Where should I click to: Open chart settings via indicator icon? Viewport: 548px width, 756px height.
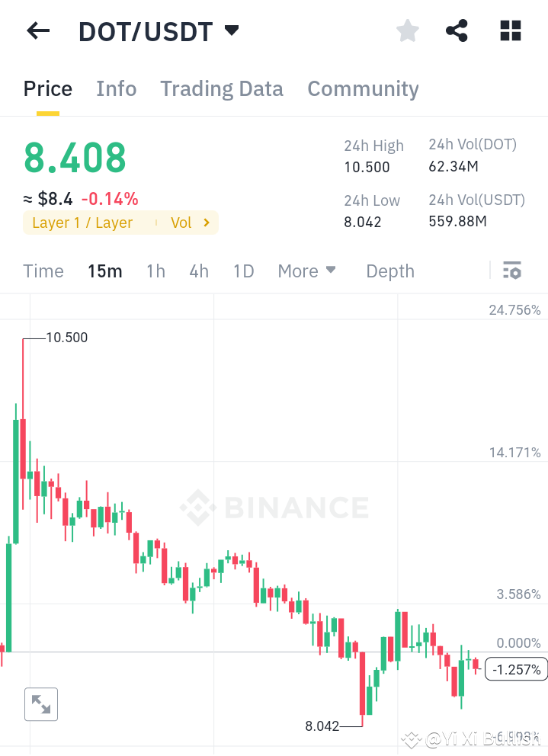point(512,271)
